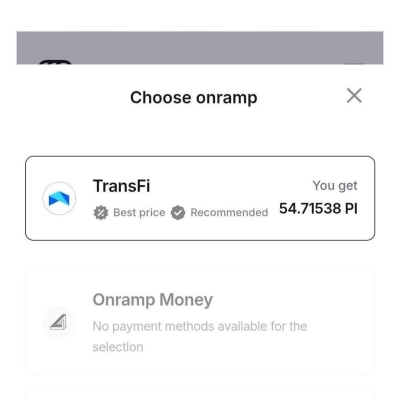Tap the Best price label text

tap(139, 213)
